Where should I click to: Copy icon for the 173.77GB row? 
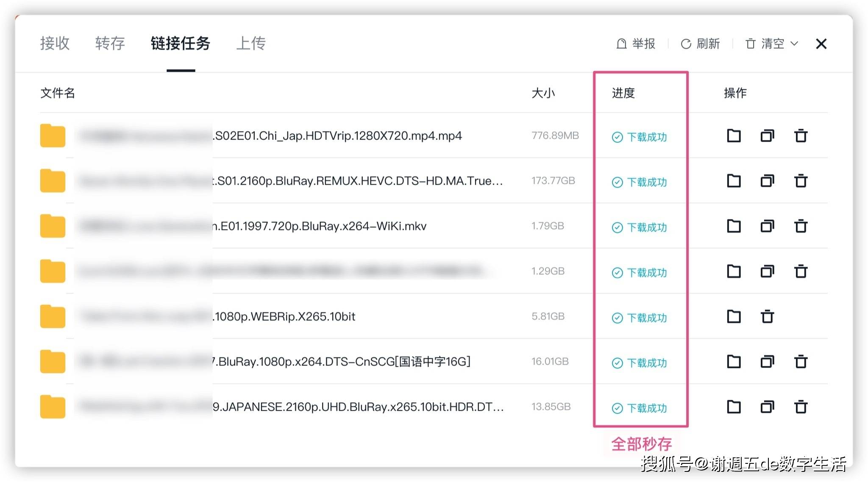click(x=767, y=181)
